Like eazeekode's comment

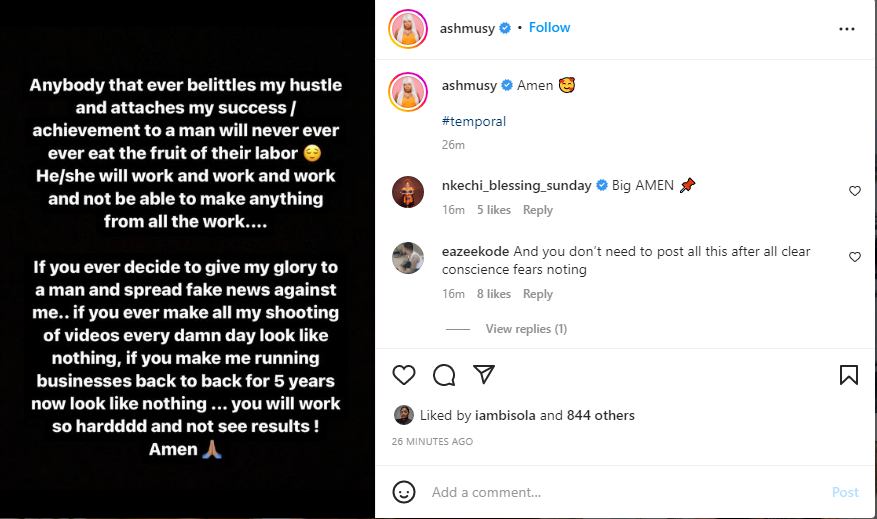point(855,257)
